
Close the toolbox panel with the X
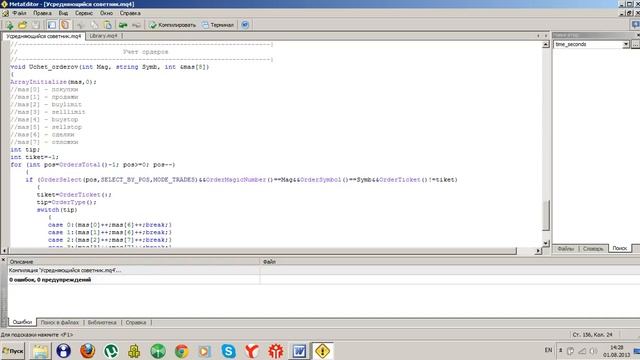click(3, 260)
